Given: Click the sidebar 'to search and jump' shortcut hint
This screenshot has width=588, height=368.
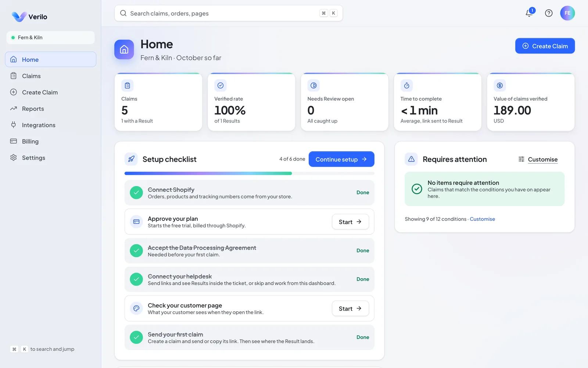Looking at the screenshot, I should [x=43, y=349].
